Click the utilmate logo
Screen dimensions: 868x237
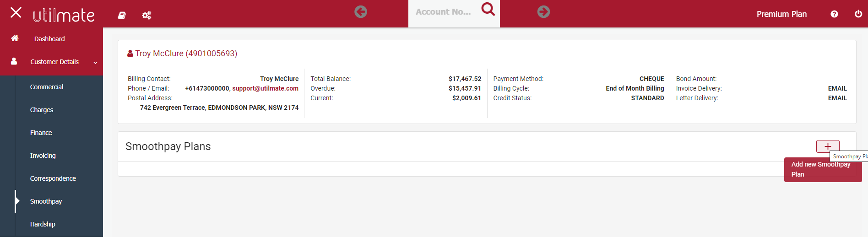[x=64, y=15]
